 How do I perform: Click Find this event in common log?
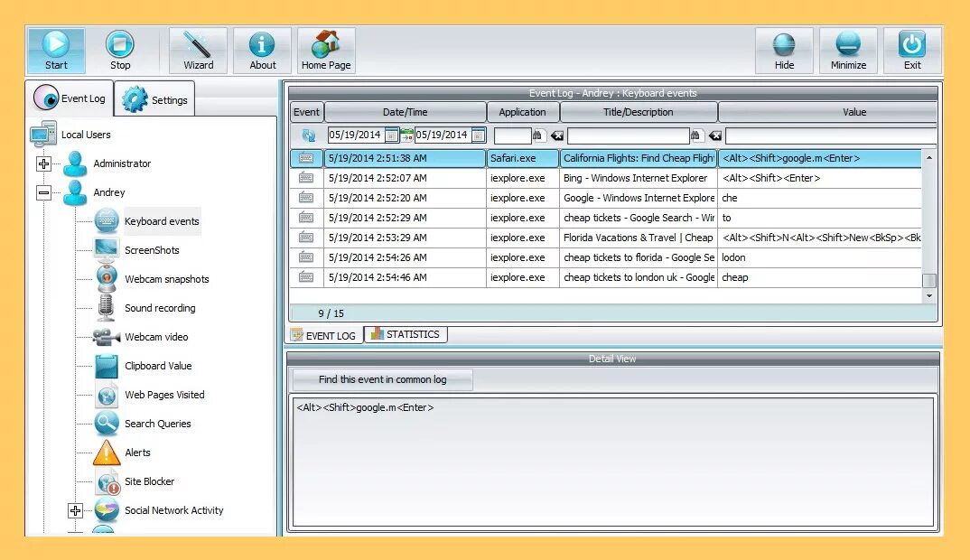coord(382,379)
